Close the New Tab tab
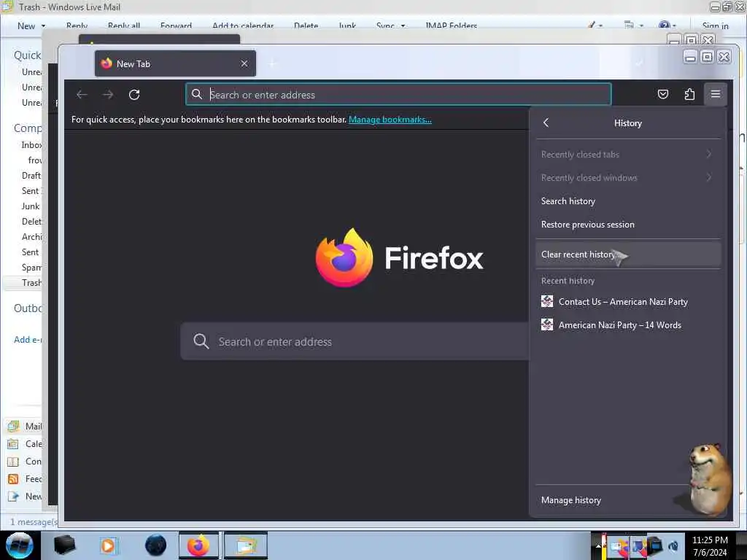Screen dimensions: 747x560 (244, 63)
